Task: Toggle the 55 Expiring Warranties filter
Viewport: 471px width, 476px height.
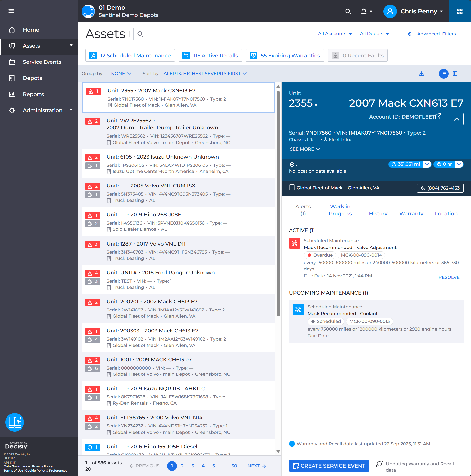Action: [x=285, y=55]
